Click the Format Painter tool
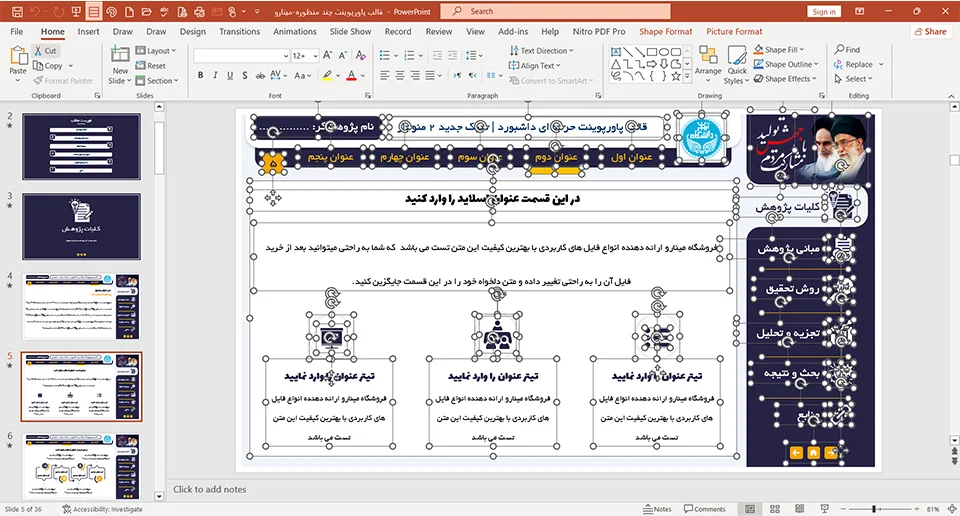The image size is (960, 516). click(64, 80)
